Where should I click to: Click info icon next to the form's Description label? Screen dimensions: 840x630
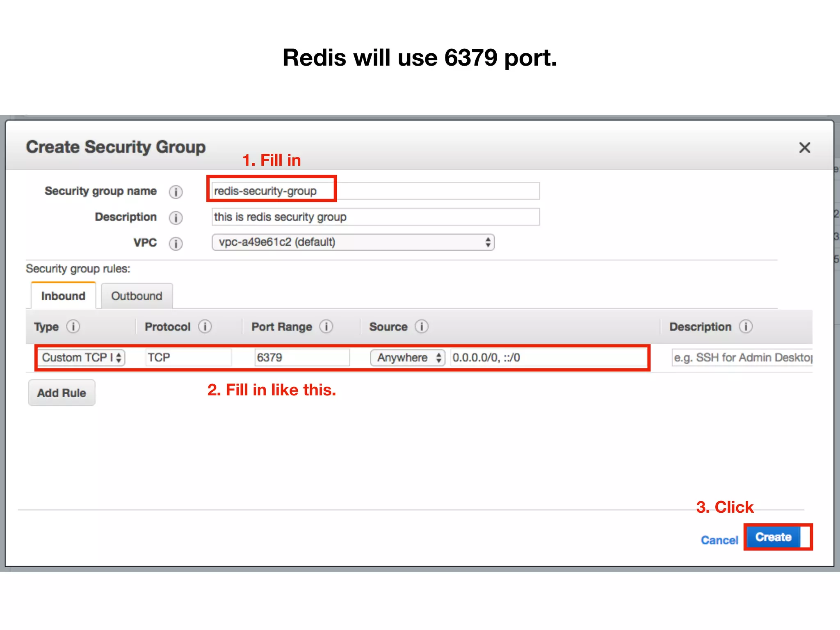[x=176, y=217]
